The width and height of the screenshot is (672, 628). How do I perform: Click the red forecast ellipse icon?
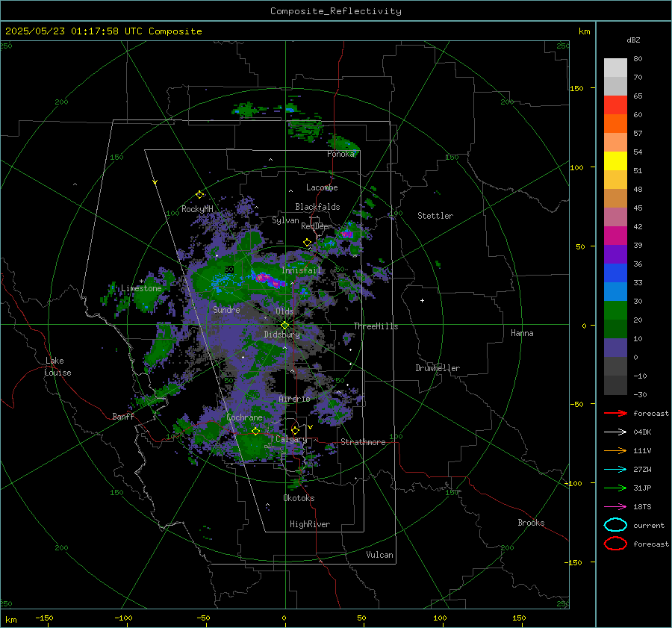pyautogui.click(x=615, y=544)
